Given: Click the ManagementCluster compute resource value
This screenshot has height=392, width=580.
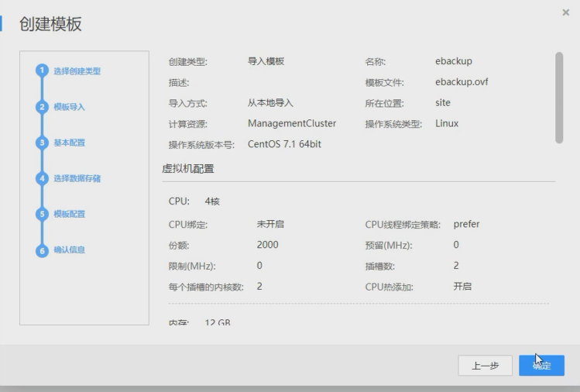Looking at the screenshot, I should [292, 123].
